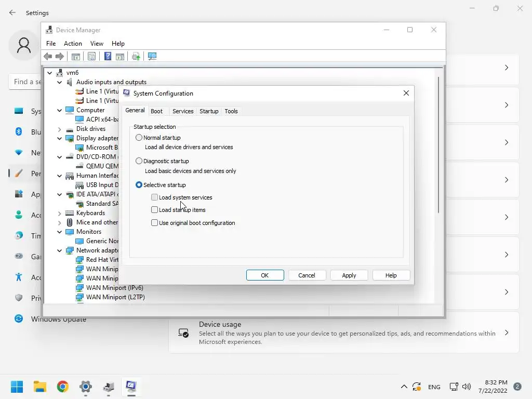Toggle Show/Hide Console Tree toolbar icon
Viewport: 532px width, 399px height.
click(x=76, y=56)
